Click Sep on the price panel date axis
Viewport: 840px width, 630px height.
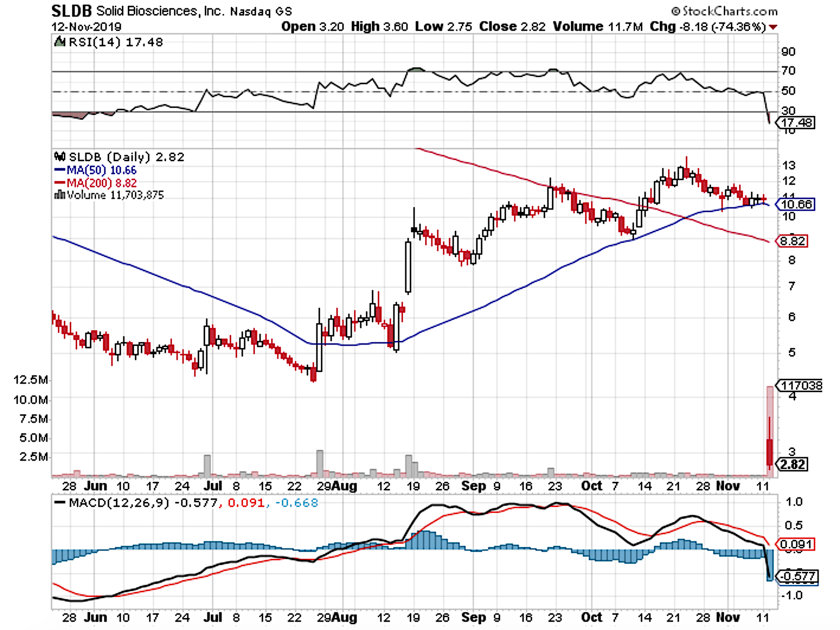pyautogui.click(x=473, y=486)
